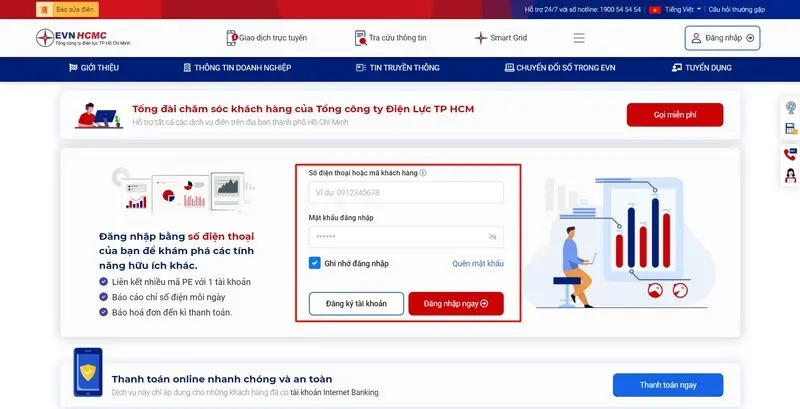Click the shield phone payment icon
Screen dimensions: 800x409
[88, 372]
